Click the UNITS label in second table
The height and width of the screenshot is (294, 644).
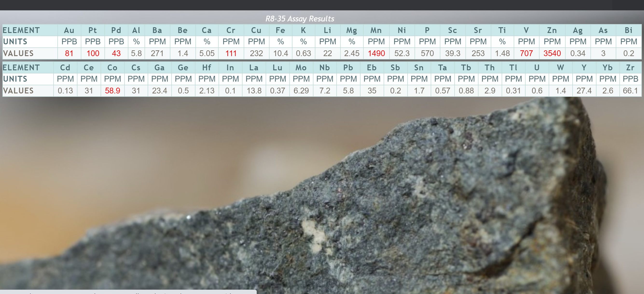(15, 79)
